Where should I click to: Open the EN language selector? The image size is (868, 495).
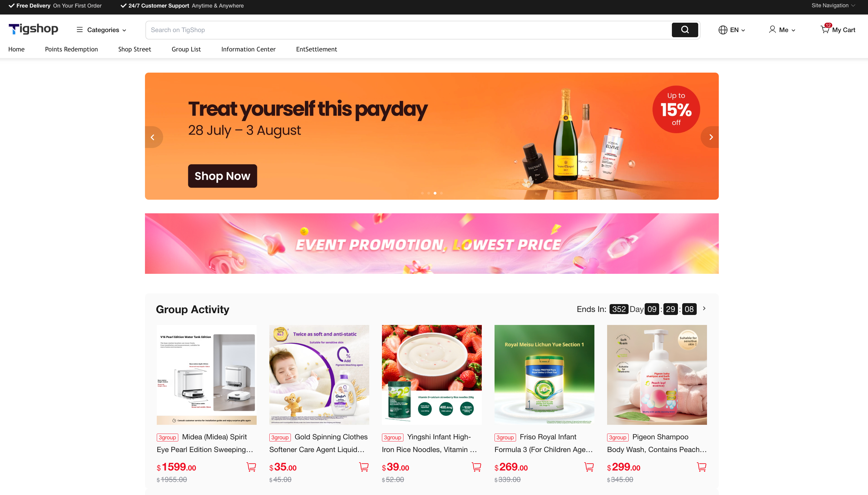click(x=732, y=30)
